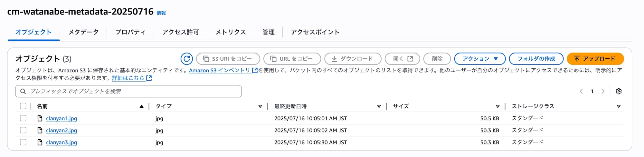Open the clanyan3.jpg object link
This screenshot has height=157, width=644.
62,142
